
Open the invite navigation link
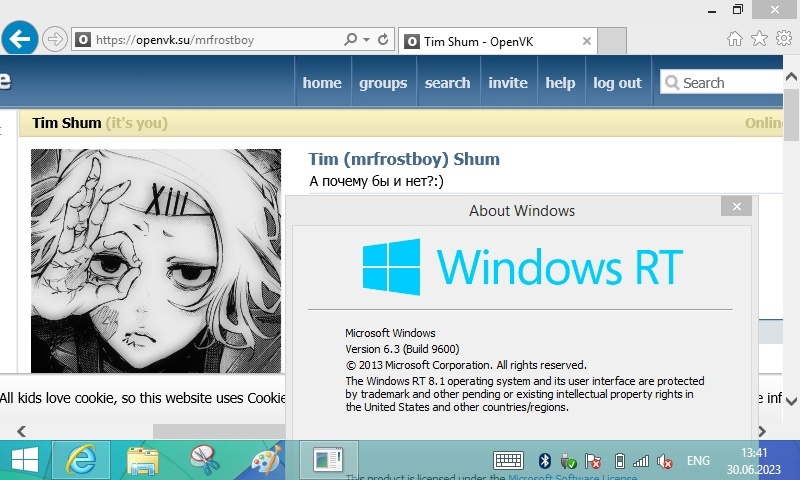508,82
